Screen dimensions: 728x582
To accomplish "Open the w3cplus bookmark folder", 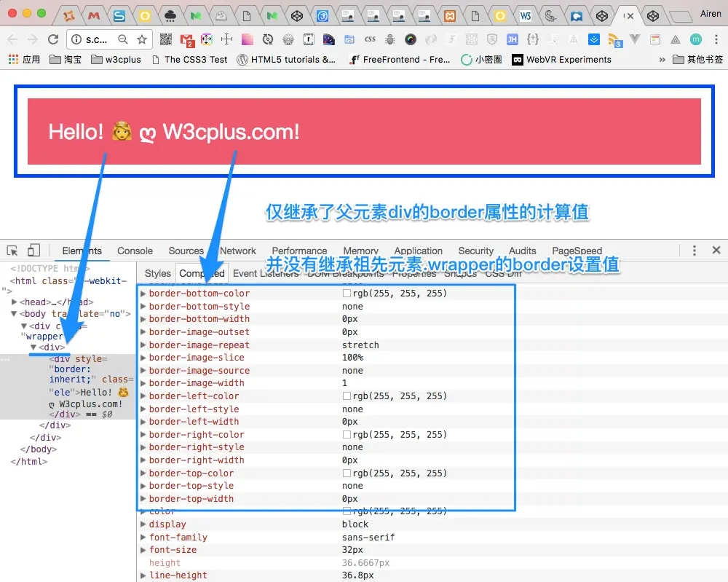I will coord(116,60).
